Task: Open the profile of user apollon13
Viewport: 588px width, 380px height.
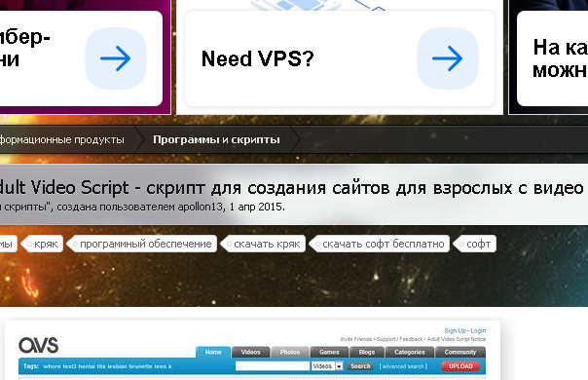Action: 200,207
